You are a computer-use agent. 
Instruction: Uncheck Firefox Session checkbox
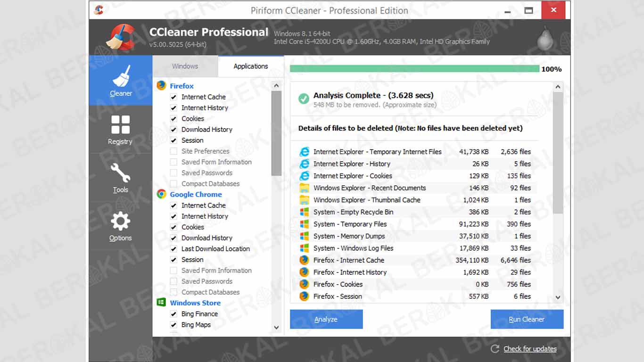tap(173, 140)
